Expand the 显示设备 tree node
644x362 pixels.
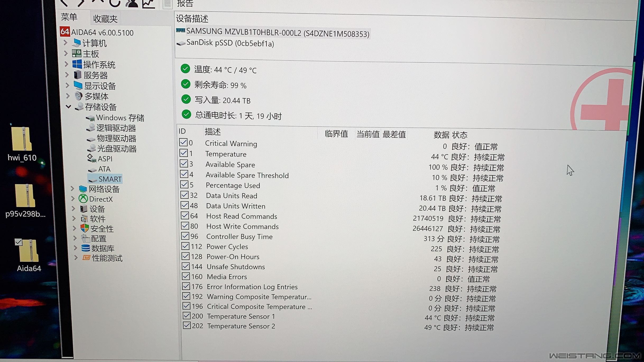click(x=67, y=85)
